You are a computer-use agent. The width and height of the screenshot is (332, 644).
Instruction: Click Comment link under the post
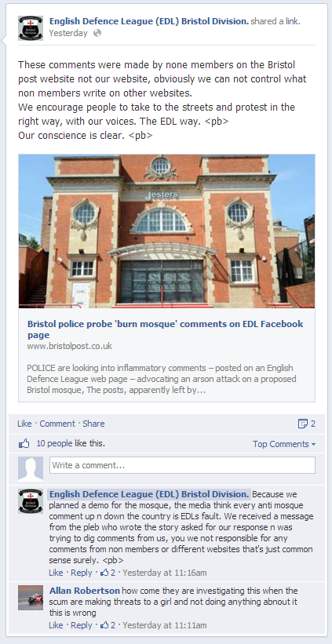[57, 424]
